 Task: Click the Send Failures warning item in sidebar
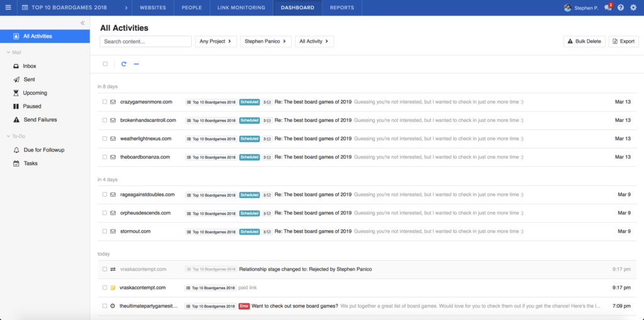40,119
